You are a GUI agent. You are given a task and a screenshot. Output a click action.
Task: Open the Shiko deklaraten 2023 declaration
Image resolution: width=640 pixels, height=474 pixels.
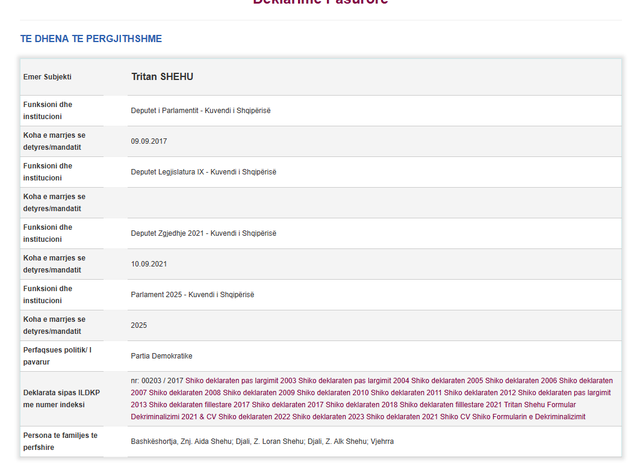pos(328,417)
